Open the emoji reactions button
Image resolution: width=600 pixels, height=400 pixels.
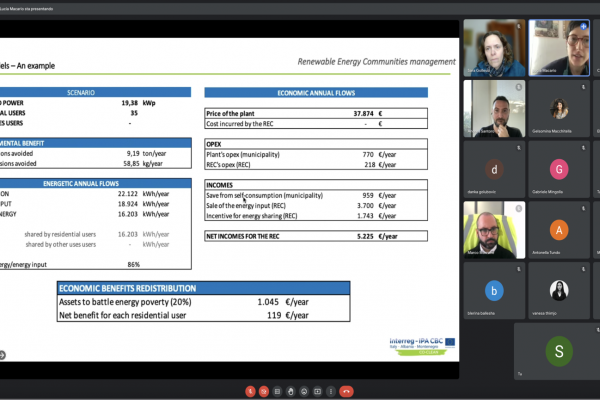(x=304, y=391)
